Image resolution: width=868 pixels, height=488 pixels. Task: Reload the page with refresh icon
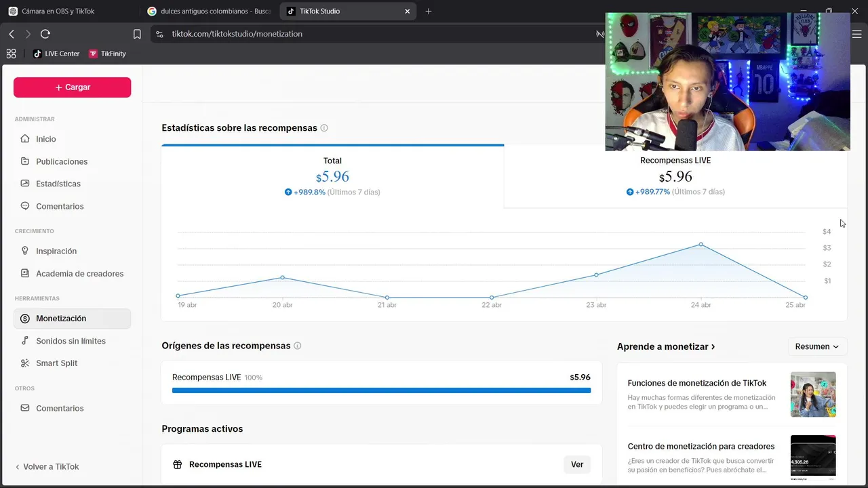[x=45, y=34]
